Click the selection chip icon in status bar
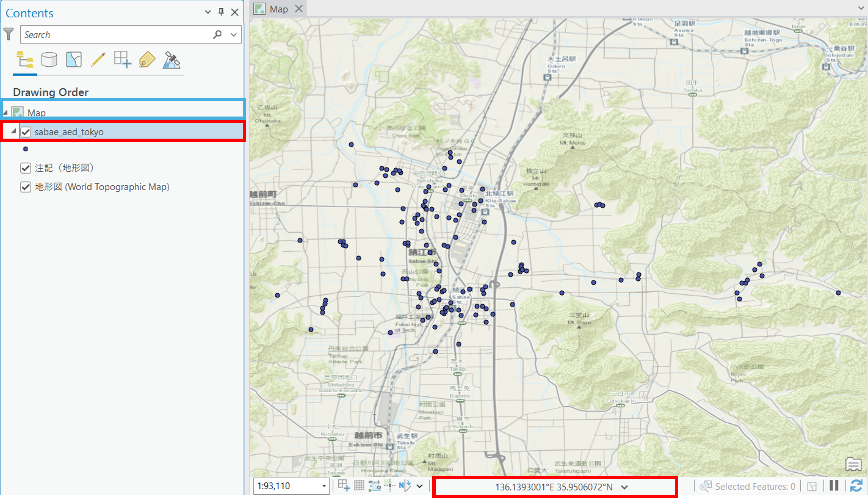Screen dimensions: 868x498 (x=812, y=486)
